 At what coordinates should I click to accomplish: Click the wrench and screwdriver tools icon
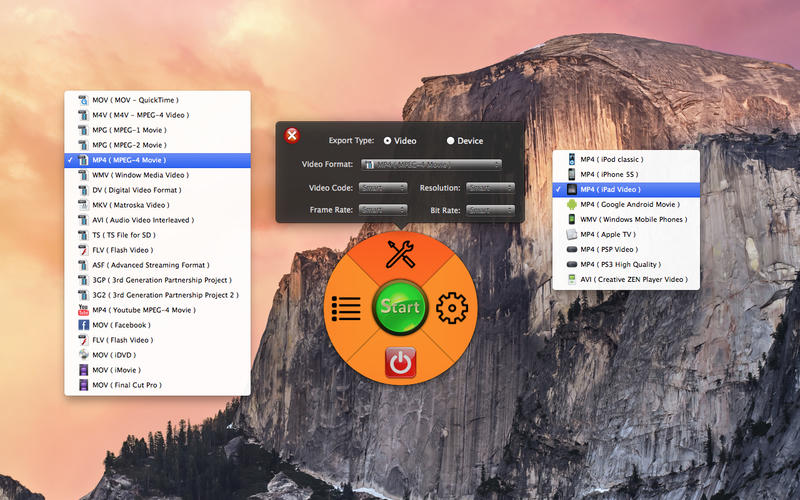[x=400, y=255]
